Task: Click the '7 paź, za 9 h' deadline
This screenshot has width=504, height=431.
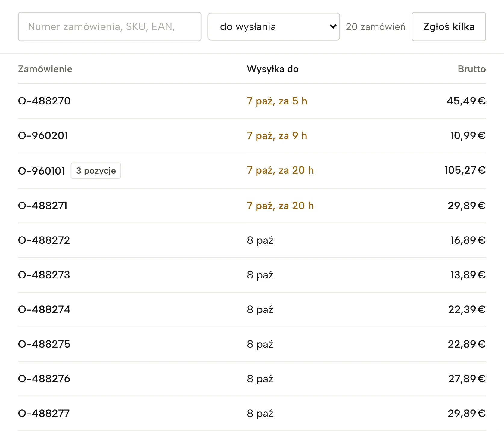Action: click(x=277, y=135)
